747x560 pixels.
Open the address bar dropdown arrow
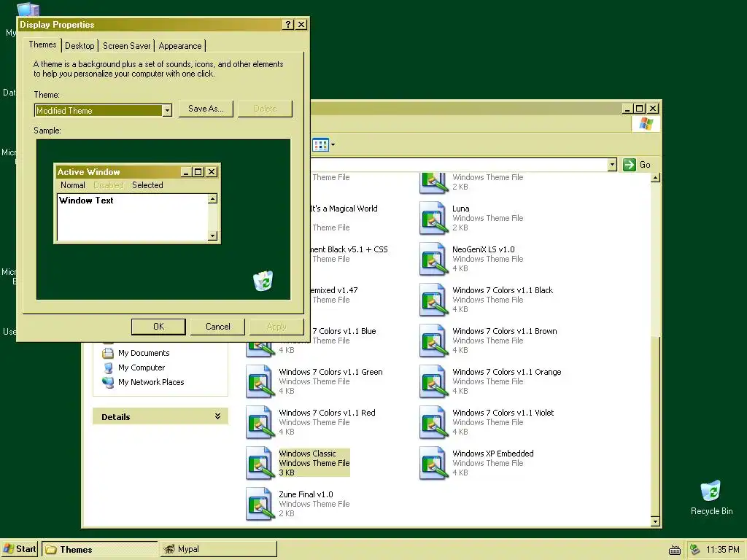tap(612, 165)
